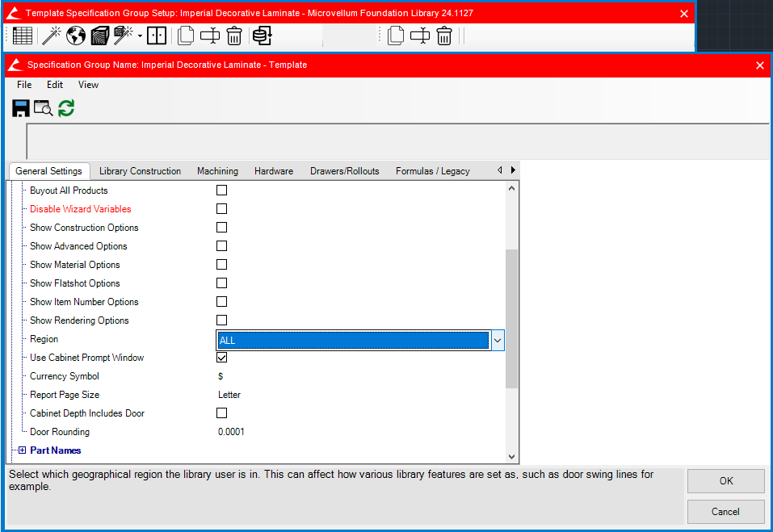Image resolution: width=773 pixels, height=532 pixels.
Task: Switch to the Library Construction tab
Action: (140, 171)
